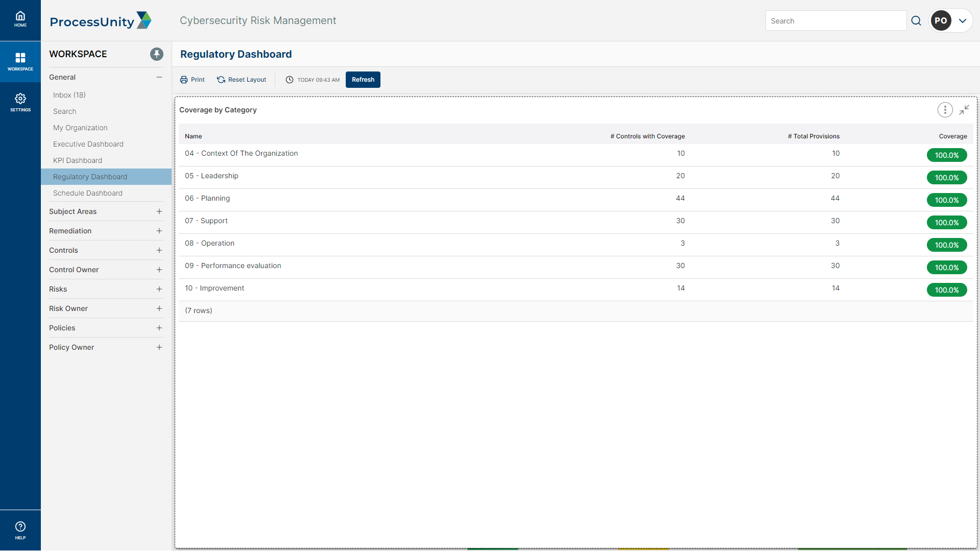
Task: Open Schedule Dashboard
Action: coord(88,193)
